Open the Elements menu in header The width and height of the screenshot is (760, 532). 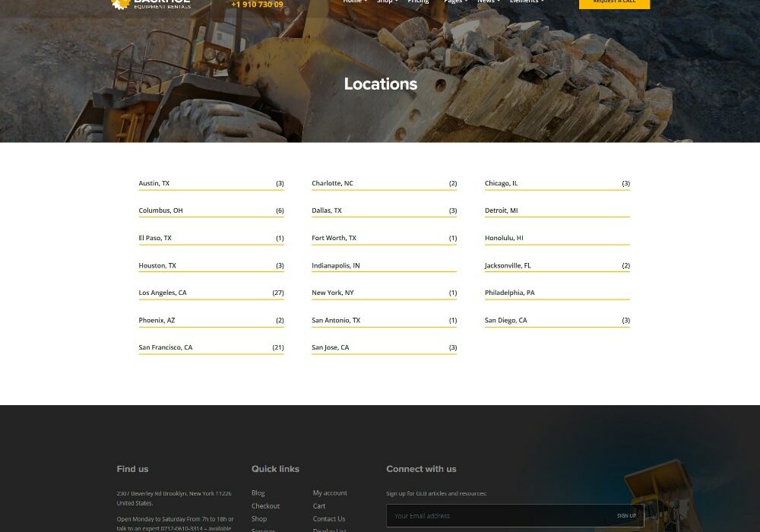pyautogui.click(x=527, y=2)
